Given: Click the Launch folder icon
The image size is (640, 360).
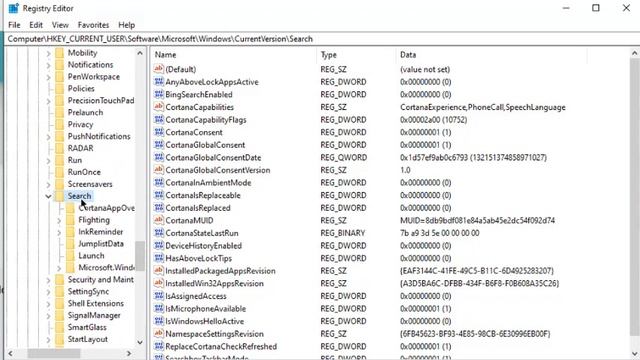Looking at the screenshot, I should (x=70, y=256).
